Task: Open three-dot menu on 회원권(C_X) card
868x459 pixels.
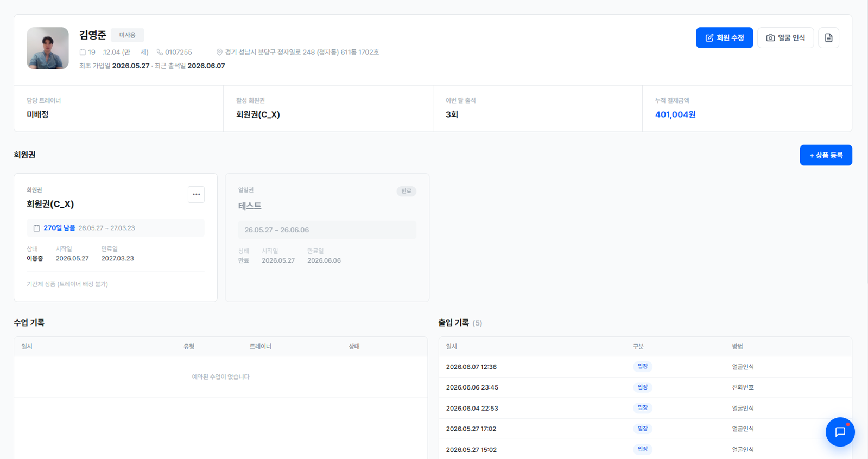Action: (196, 194)
